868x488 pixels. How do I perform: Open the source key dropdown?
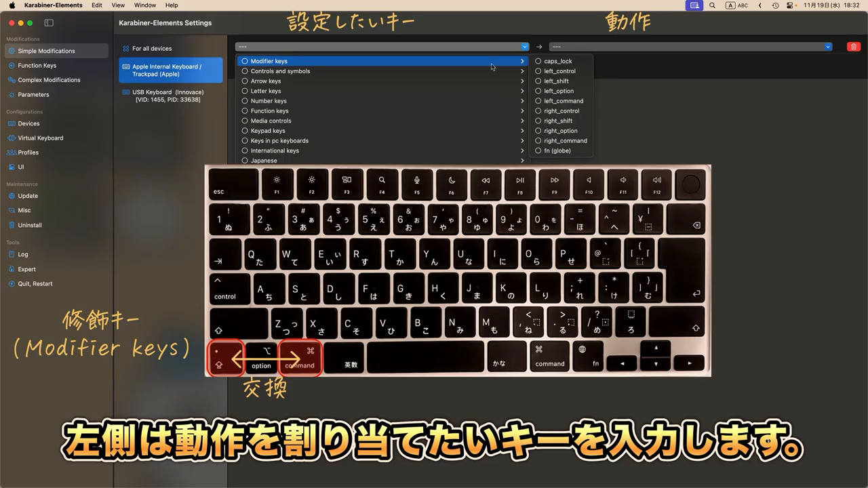382,47
